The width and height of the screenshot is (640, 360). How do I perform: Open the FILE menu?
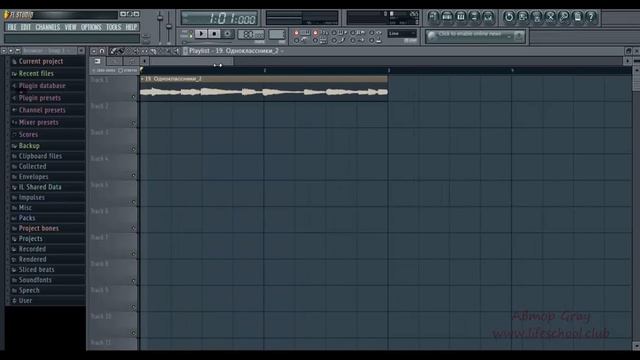12,27
